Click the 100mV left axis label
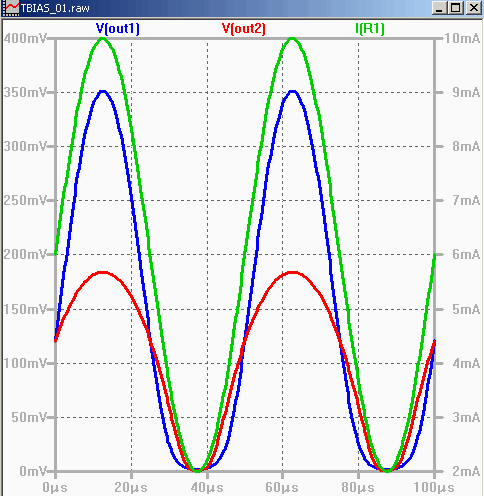Viewport: 484px width, 496px height. click(x=25, y=363)
